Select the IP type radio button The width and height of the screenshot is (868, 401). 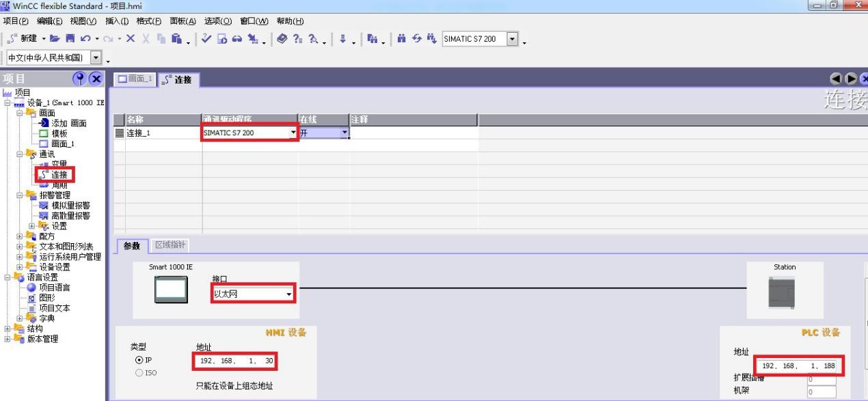pos(139,359)
